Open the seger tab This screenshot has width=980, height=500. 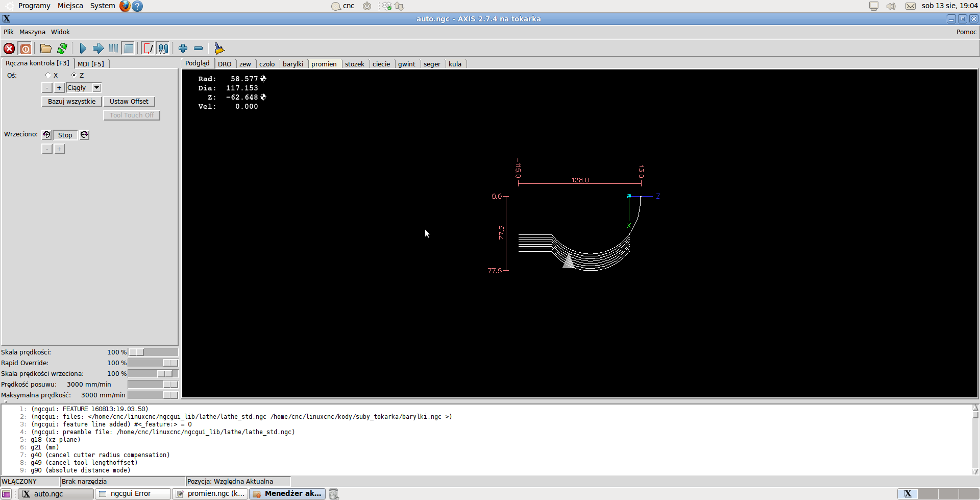pyautogui.click(x=432, y=64)
